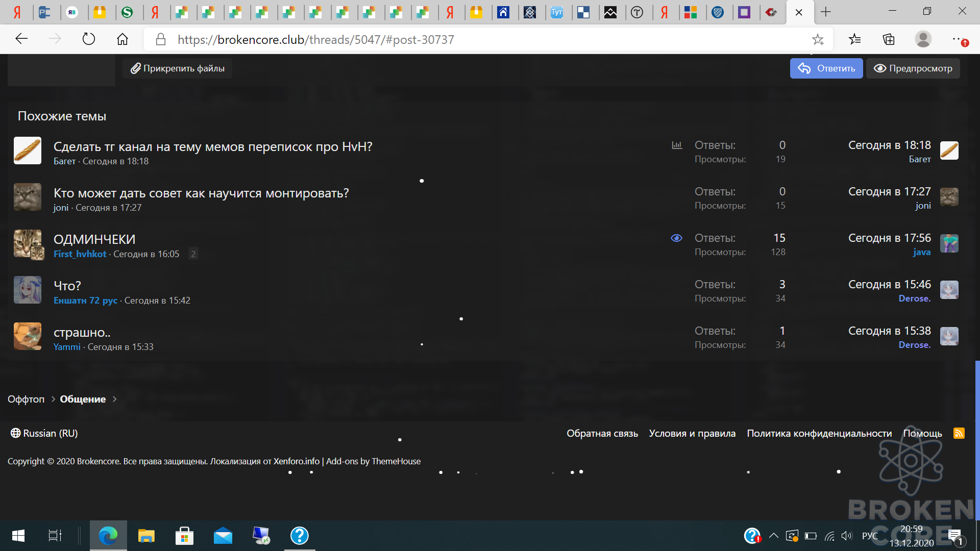Open Политика конфиденциальности footer link

click(819, 433)
